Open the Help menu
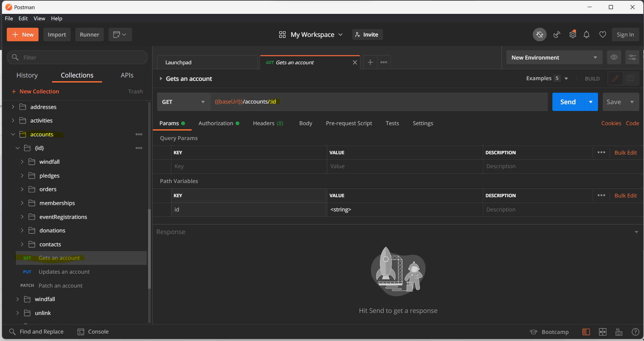Screen dimensions: 644x341 coord(56,19)
